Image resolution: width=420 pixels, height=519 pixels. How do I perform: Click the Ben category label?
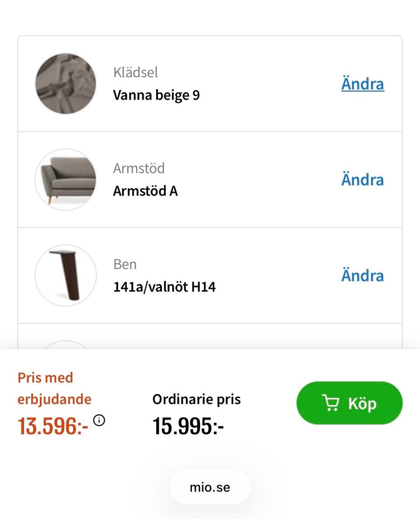[125, 264]
